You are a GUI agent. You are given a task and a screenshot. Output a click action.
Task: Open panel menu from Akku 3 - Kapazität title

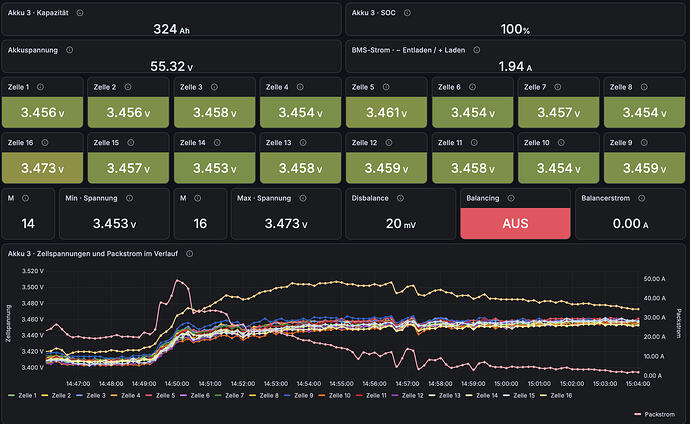coord(38,13)
